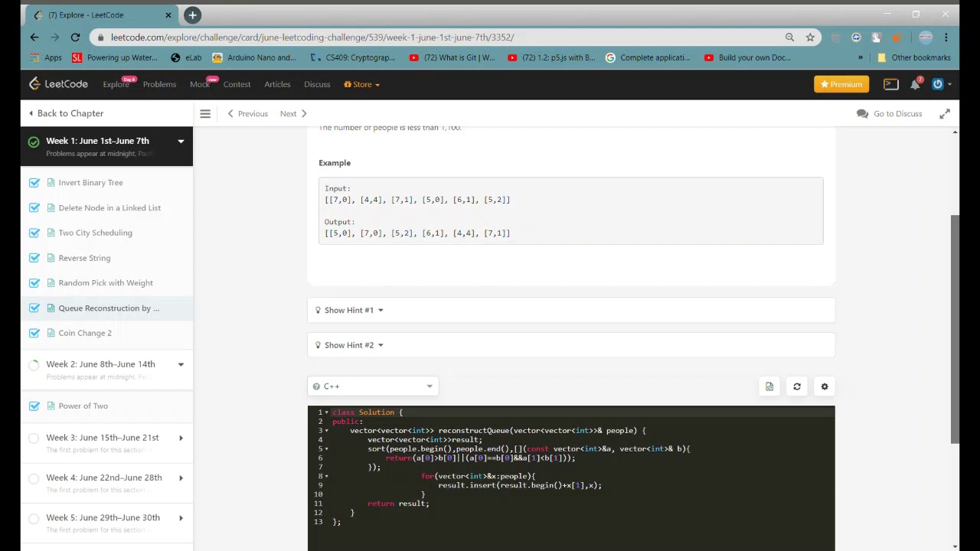Screen dimensions: 980x551
Task: Open Chrome's three-dot menu
Action: click(x=946, y=37)
